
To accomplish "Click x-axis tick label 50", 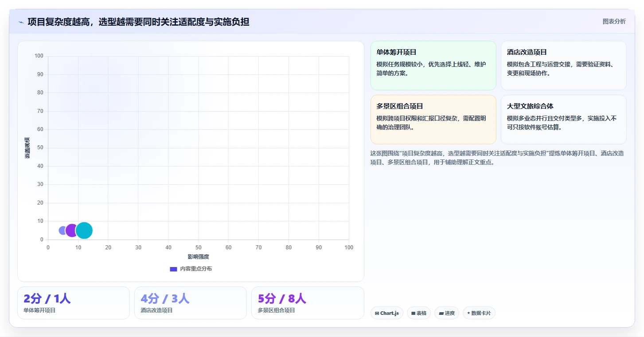I will coord(198,248).
